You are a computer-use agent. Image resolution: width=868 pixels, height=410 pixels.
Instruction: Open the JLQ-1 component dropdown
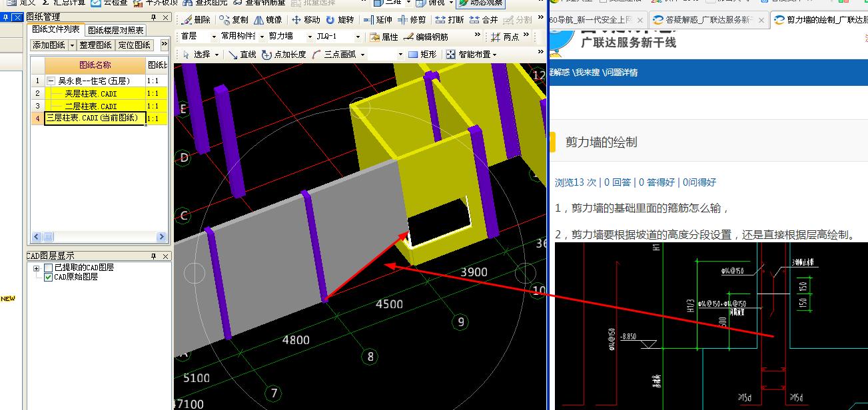tap(358, 37)
